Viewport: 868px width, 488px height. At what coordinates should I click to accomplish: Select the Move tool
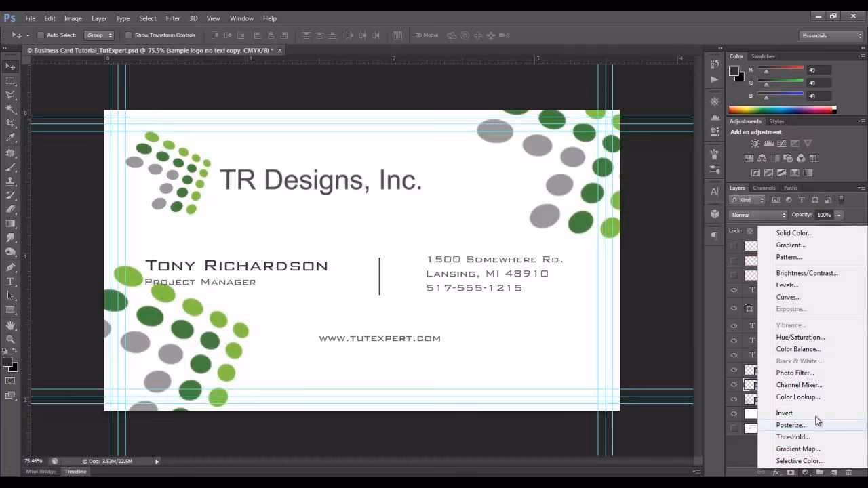(x=9, y=67)
